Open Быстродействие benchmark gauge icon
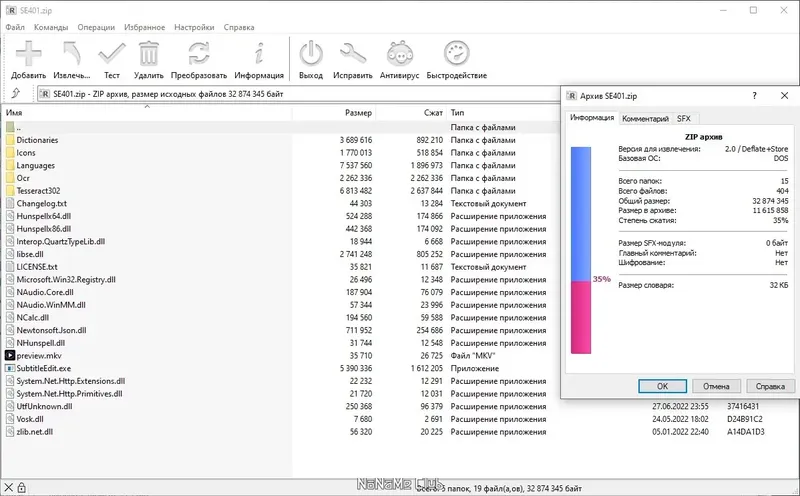Image resolution: width=800 pixels, height=496 pixels. click(x=456, y=54)
